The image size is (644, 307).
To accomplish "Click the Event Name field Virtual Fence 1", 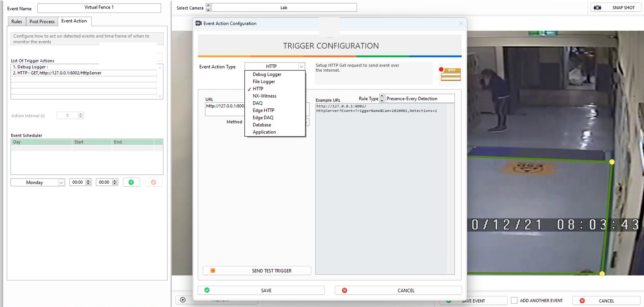I will coord(99,8).
